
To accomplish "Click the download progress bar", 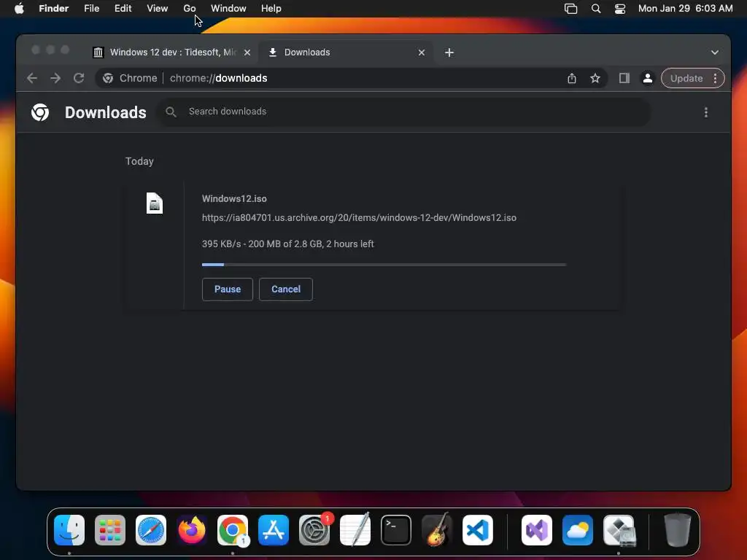I will point(384,264).
